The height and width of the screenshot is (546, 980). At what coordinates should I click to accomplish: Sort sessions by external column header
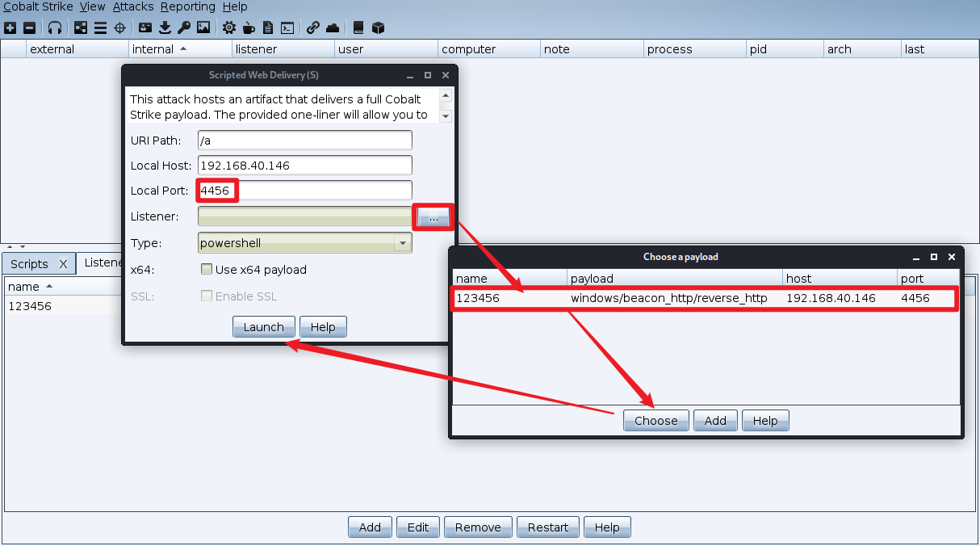pos(77,49)
